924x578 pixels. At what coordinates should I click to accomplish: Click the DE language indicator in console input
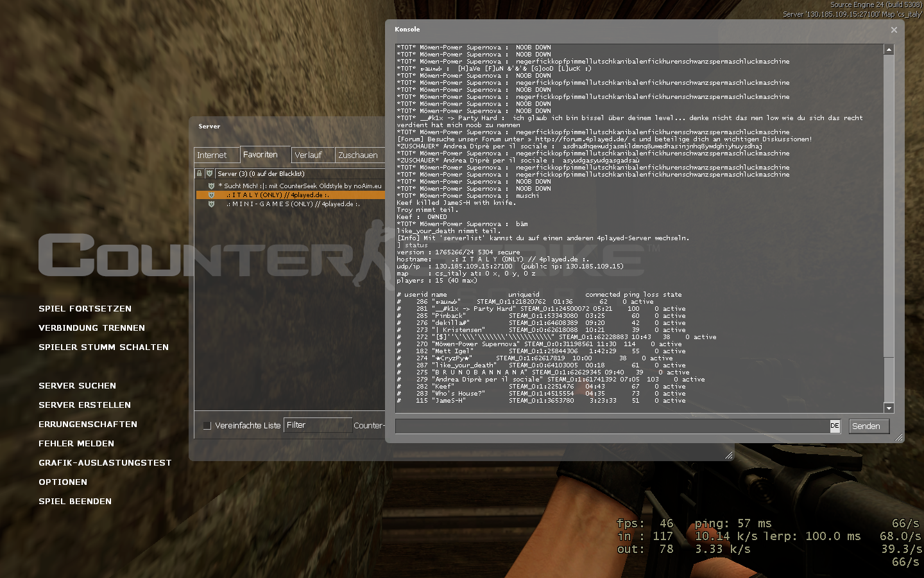tap(835, 426)
